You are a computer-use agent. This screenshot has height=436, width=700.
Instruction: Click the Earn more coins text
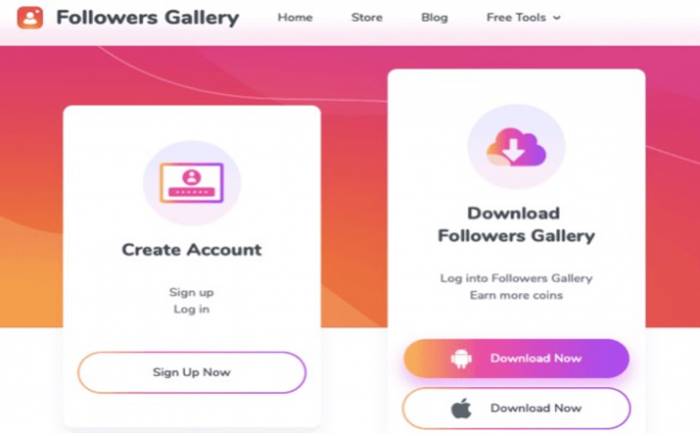[x=516, y=295]
